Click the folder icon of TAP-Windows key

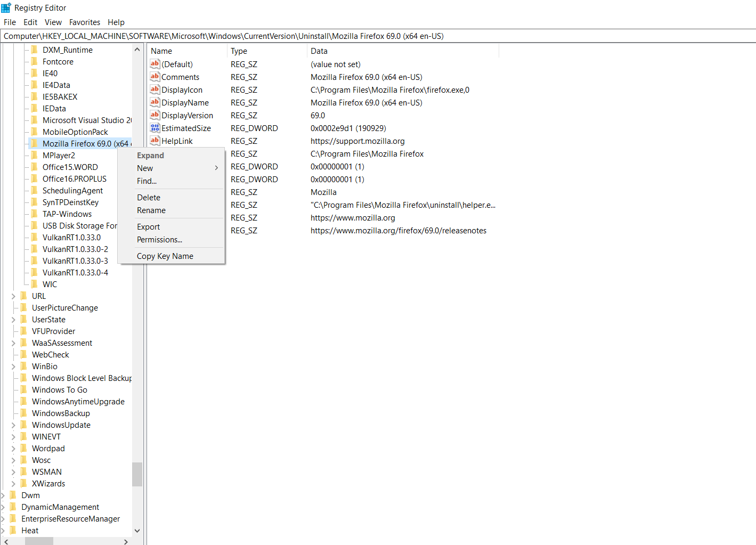[34, 214]
